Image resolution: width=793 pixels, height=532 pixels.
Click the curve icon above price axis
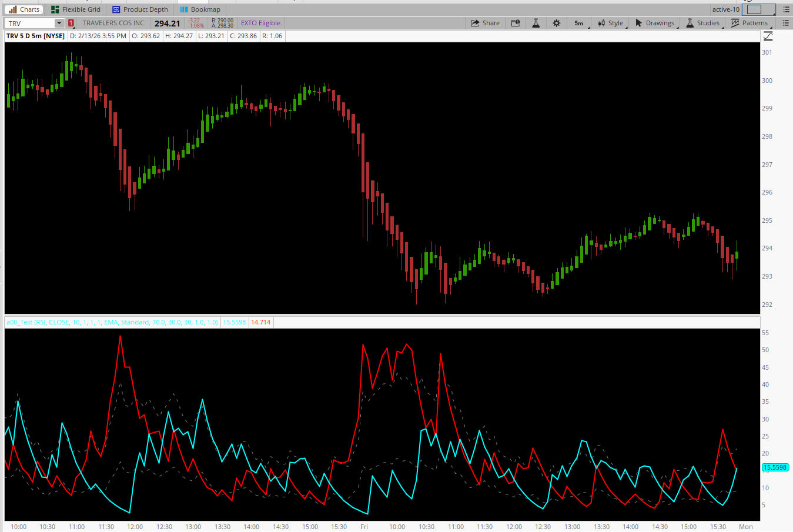(x=768, y=36)
